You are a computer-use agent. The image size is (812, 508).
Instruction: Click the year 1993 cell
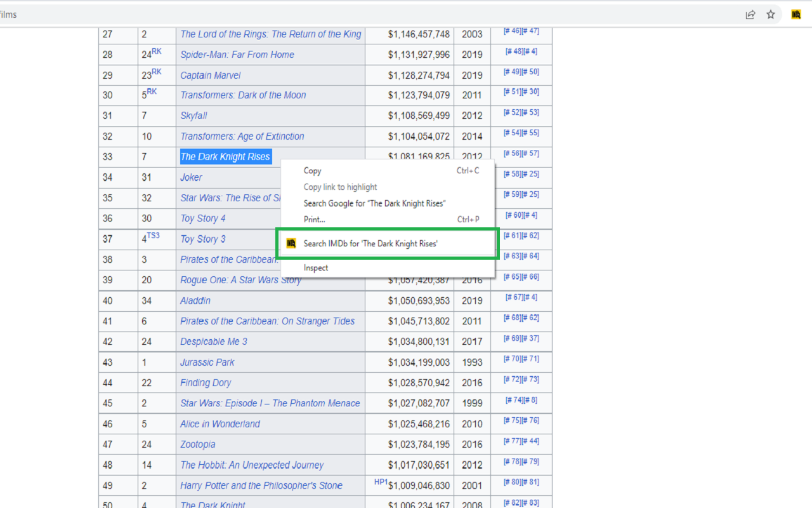[x=472, y=363]
